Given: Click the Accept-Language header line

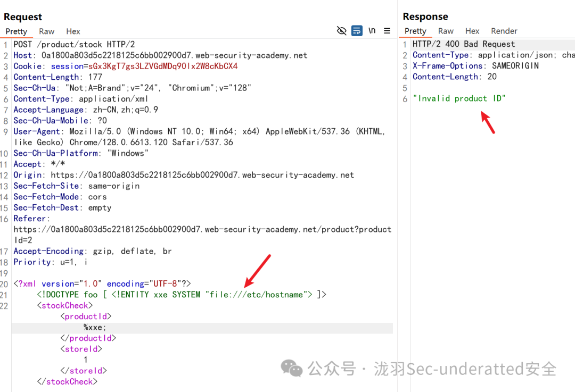Looking at the screenshot, I should pos(86,110).
